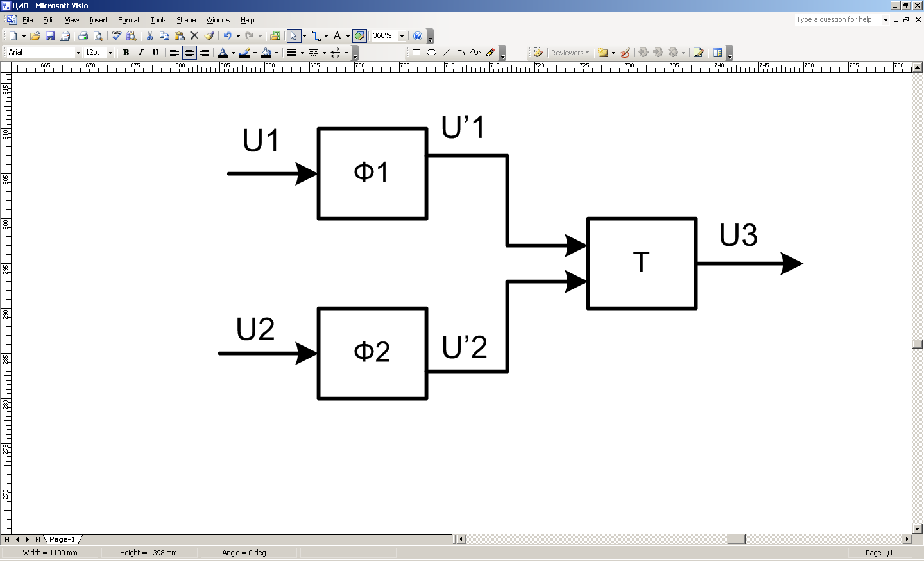
Task: Toggle the Drawing Tools button
Action: point(359,36)
